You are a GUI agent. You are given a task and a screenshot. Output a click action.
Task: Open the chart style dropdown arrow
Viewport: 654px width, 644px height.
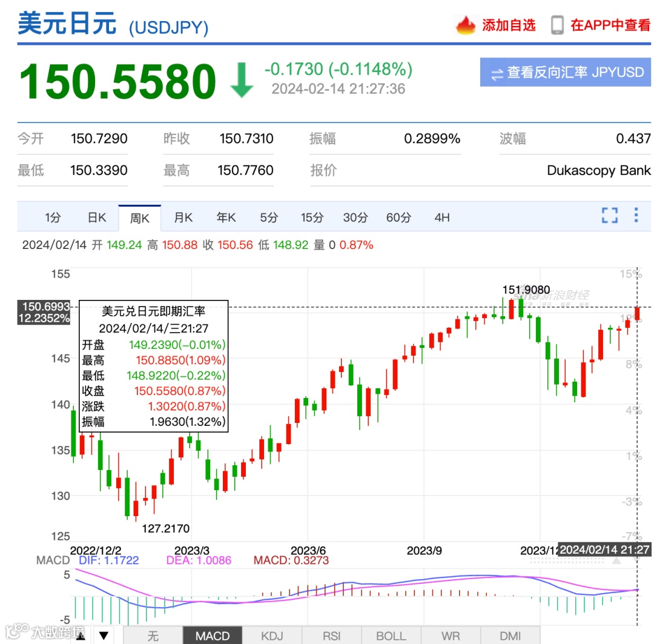[x=104, y=636]
